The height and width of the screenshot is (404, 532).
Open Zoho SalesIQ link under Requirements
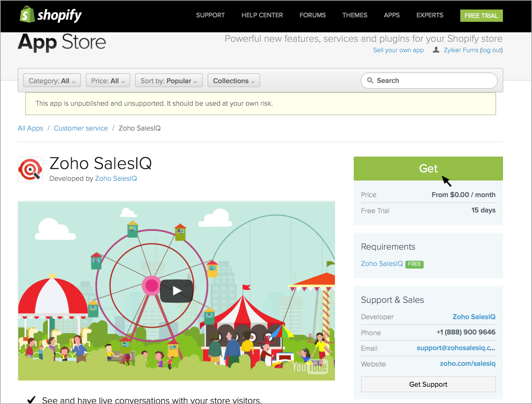[x=382, y=264]
